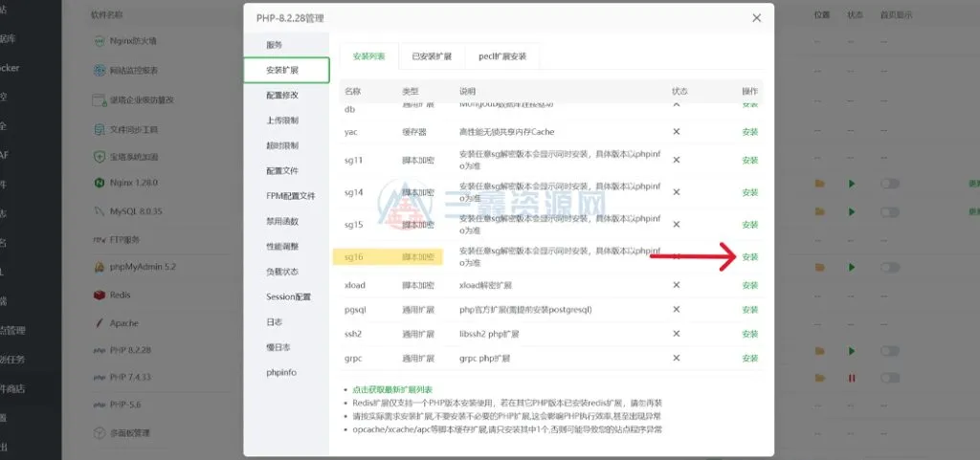Click the PHP 8.2.28 icon in software list
Screen dimensions: 980x460
point(99,351)
